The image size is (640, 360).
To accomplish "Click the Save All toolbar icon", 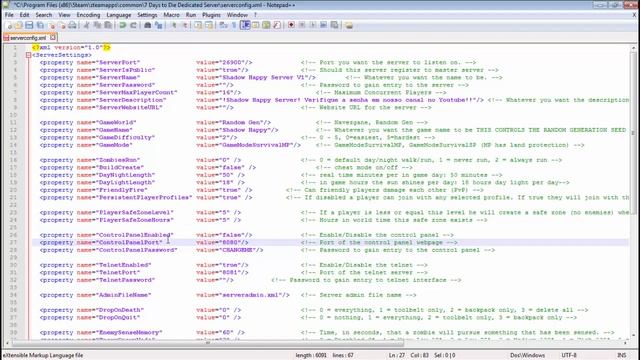I will click(x=40, y=25).
